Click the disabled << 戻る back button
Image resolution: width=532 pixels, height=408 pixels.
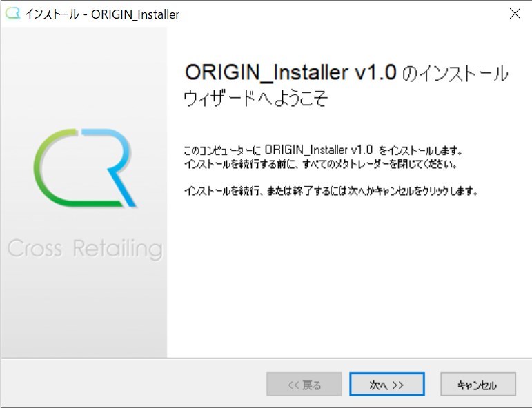coord(304,385)
